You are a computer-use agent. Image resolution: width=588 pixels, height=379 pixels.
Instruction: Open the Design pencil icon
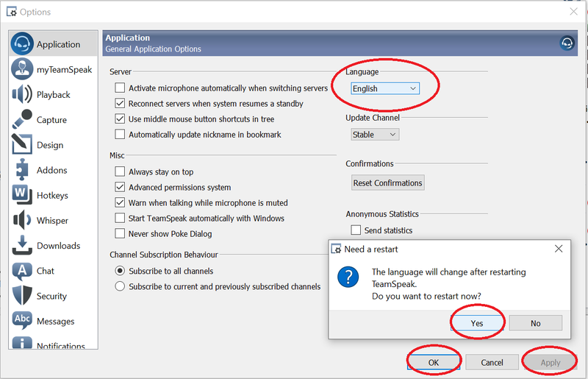point(22,145)
